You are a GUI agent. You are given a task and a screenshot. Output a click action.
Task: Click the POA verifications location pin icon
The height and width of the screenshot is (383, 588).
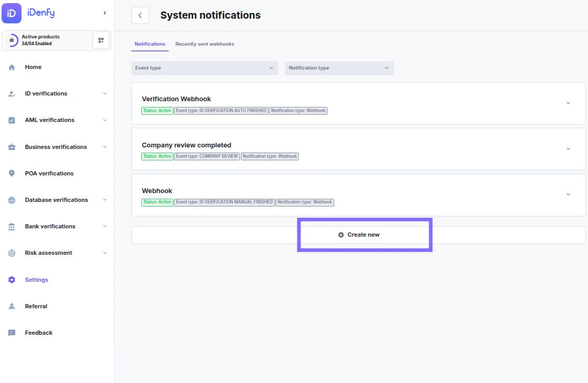pos(11,173)
